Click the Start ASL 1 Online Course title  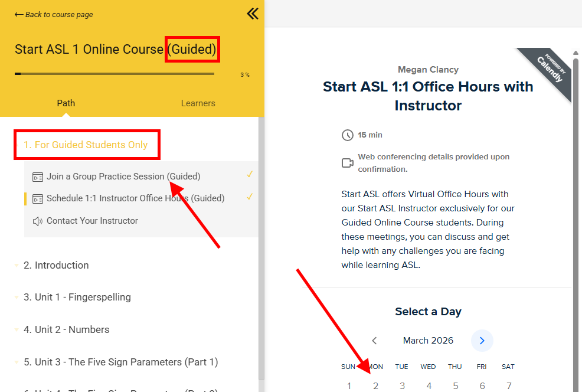tap(116, 50)
